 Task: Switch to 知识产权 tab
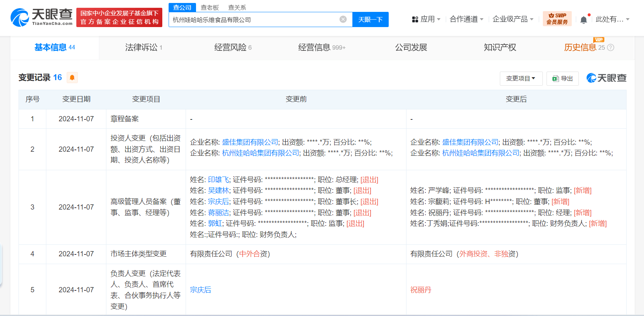coord(500,47)
